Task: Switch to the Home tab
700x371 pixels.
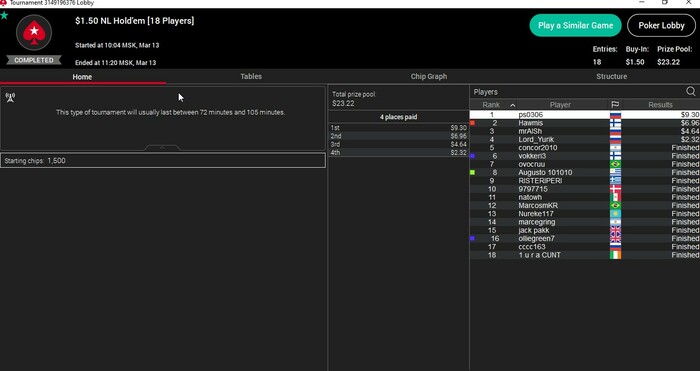Action: 82,77
